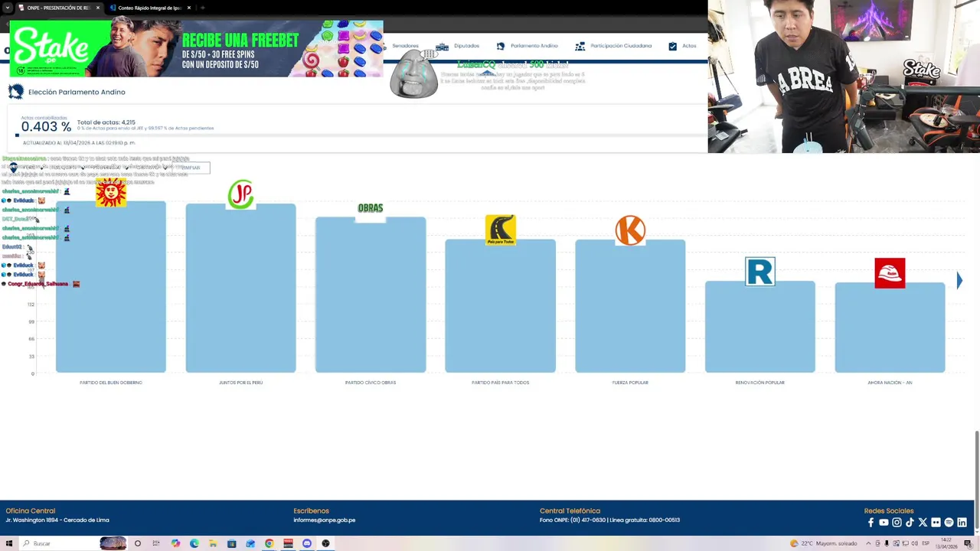Open the TikTok link in the footer

point(910,523)
